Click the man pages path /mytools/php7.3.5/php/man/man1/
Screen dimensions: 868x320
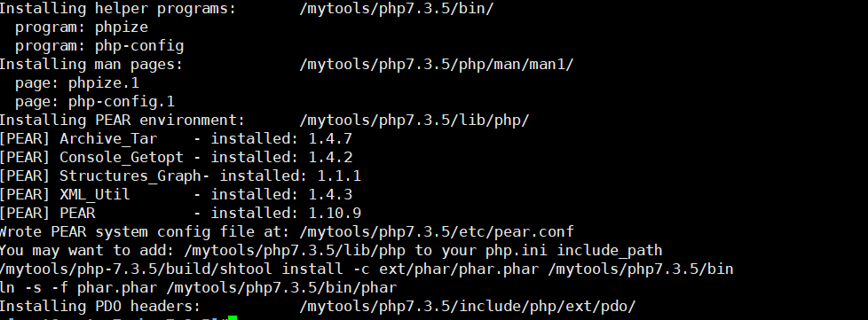436,65
